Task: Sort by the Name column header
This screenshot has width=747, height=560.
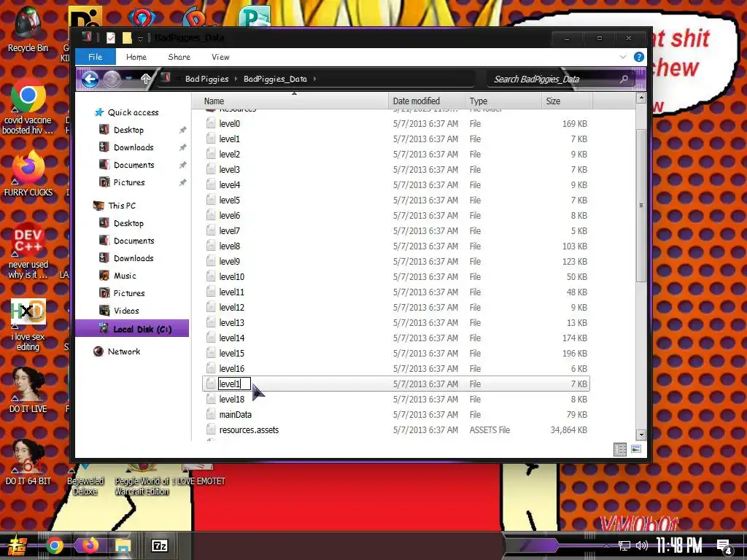Action: (x=290, y=101)
